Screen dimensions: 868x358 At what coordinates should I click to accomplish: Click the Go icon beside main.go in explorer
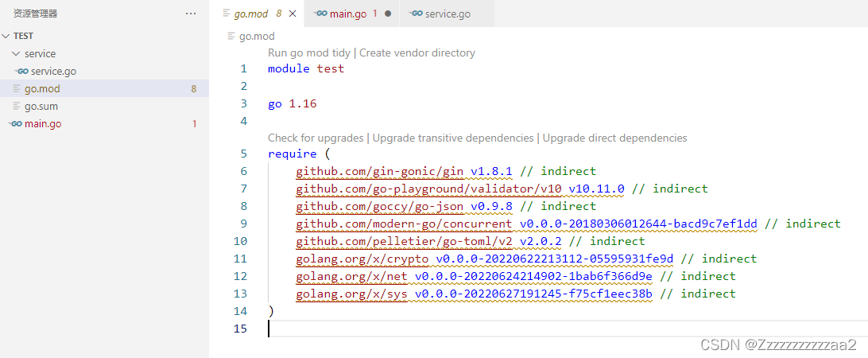[x=15, y=124]
